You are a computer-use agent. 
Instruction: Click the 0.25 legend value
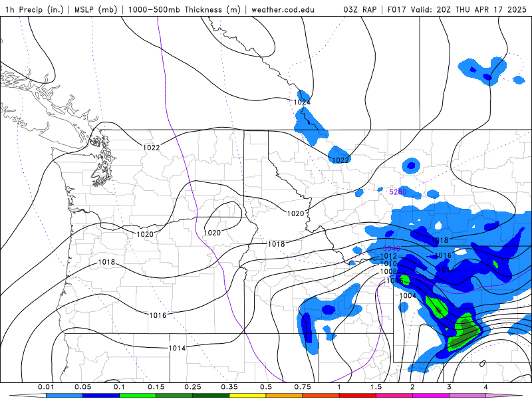193,387
